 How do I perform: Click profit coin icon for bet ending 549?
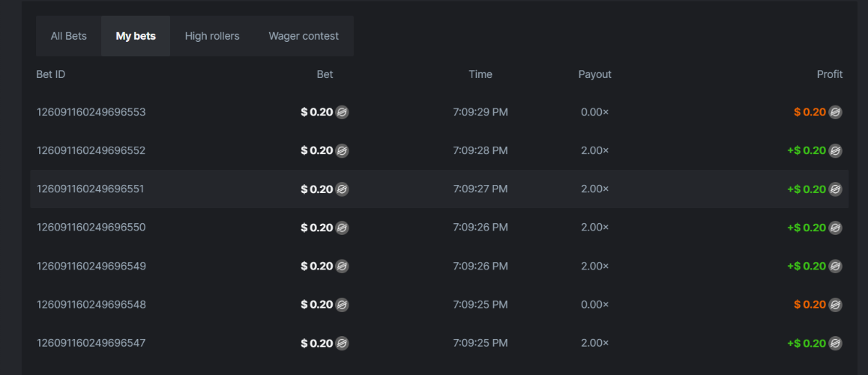pos(835,266)
